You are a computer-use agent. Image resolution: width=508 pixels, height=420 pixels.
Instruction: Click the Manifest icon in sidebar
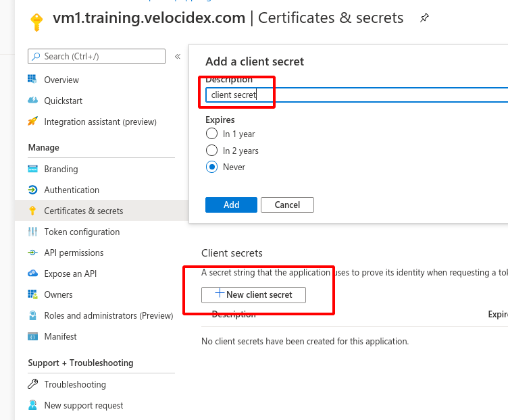(32, 336)
